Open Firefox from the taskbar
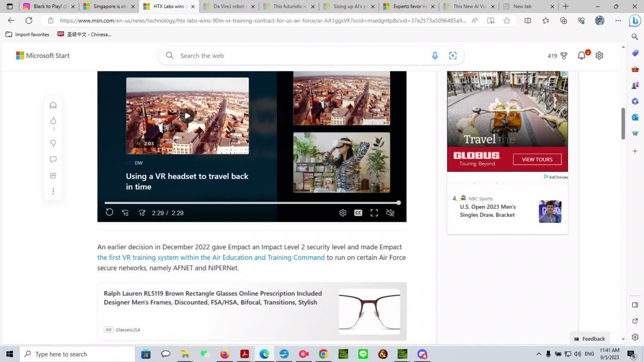 click(224, 354)
